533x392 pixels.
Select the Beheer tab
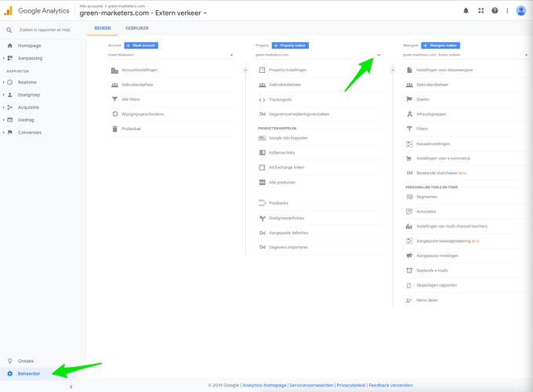tap(103, 28)
